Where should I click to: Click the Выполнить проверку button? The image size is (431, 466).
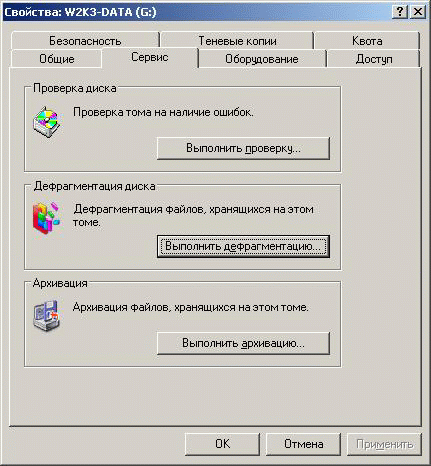click(243, 148)
